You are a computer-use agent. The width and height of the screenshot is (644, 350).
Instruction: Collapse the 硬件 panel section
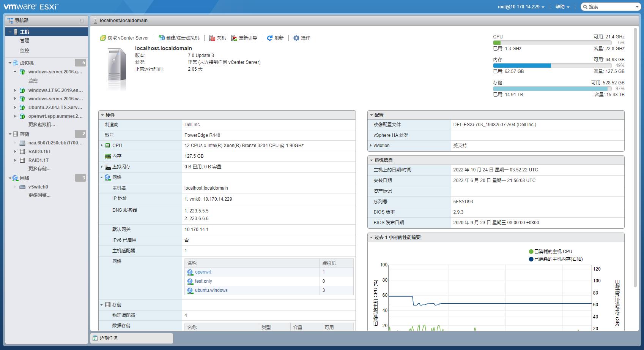[102, 115]
